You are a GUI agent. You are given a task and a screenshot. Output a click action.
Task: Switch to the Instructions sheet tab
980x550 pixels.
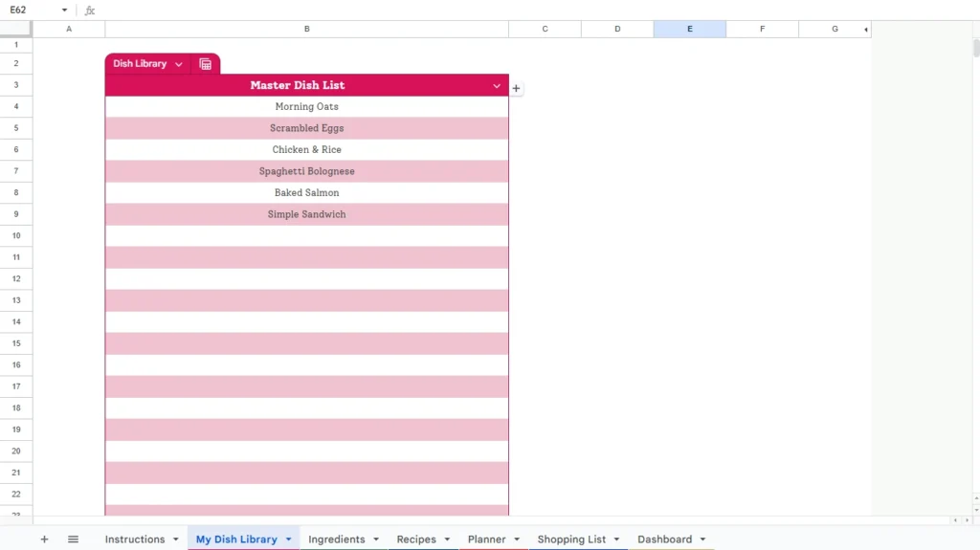coord(135,539)
